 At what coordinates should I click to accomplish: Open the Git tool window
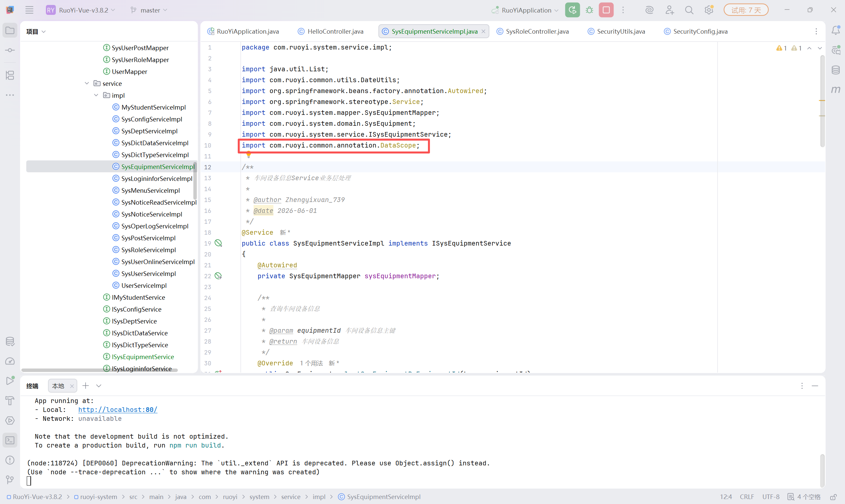[x=10, y=480]
